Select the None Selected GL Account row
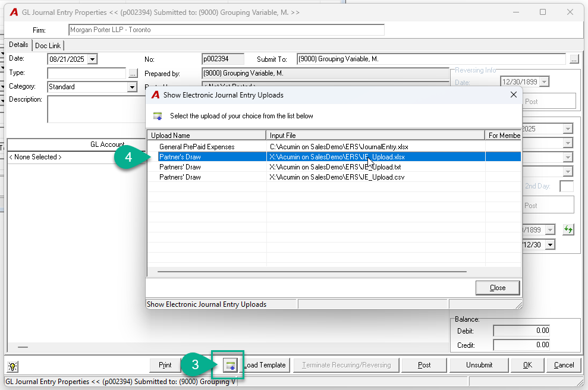588x390 pixels. pos(77,157)
